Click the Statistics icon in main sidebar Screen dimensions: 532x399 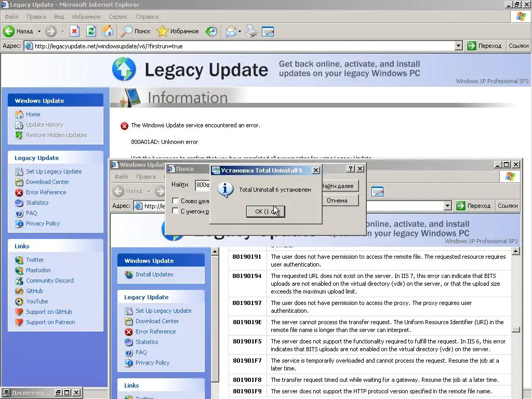tap(19, 203)
